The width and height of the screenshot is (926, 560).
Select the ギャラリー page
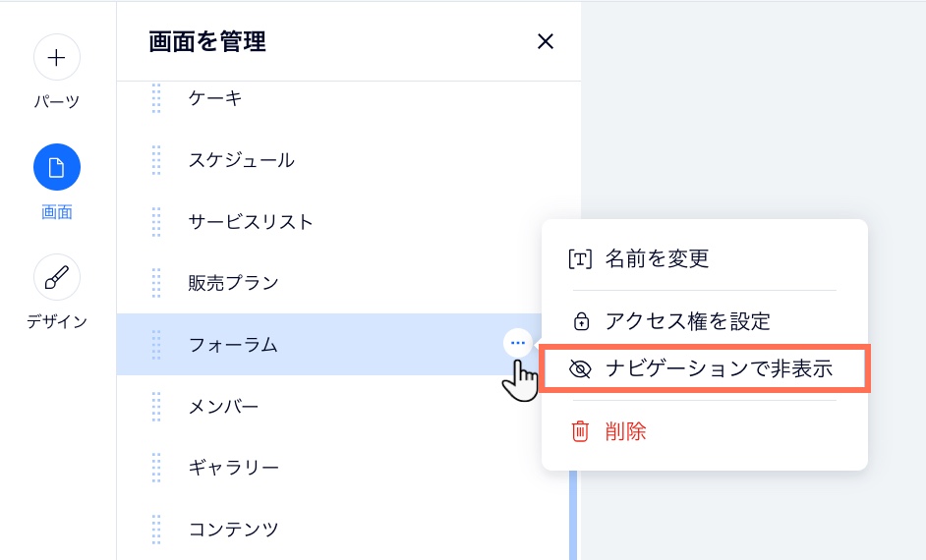tap(234, 468)
